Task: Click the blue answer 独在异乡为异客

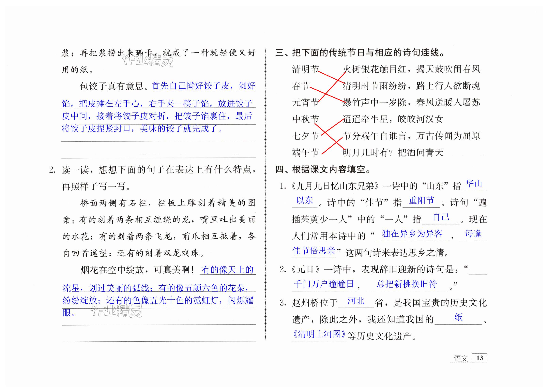Action: [x=412, y=234]
